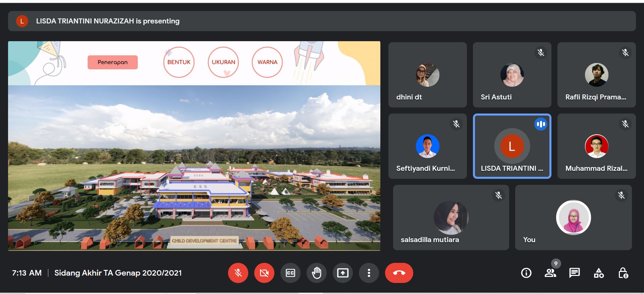Click the Penerapan label on the slide
The image size is (644, 294).
(x=113, y=62)
